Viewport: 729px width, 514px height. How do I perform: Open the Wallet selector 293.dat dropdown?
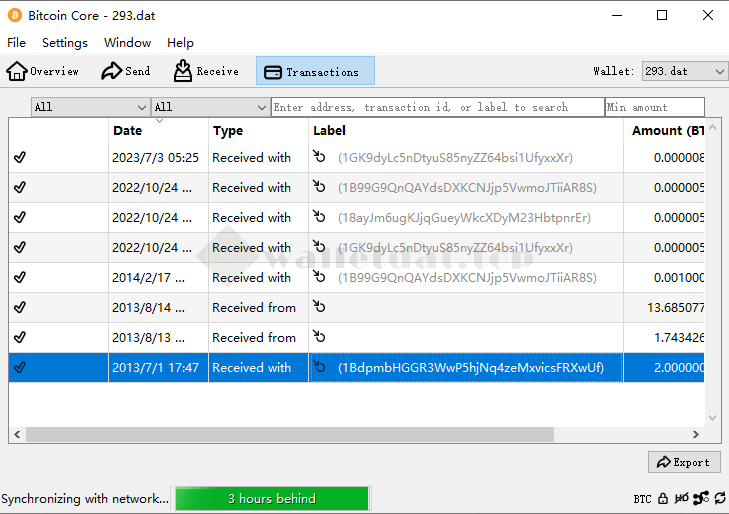coord(684,71)
